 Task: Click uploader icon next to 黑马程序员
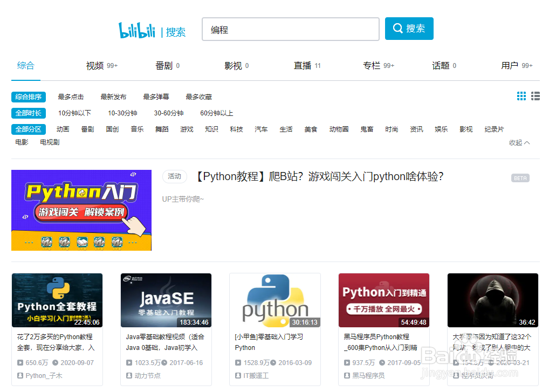[x=347, y=375]
